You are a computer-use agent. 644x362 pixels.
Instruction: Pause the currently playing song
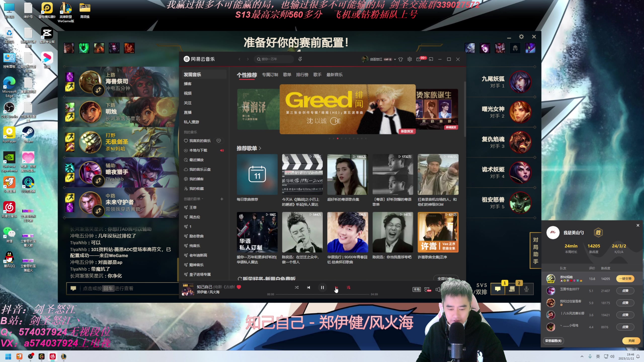[x=322, y=287]
